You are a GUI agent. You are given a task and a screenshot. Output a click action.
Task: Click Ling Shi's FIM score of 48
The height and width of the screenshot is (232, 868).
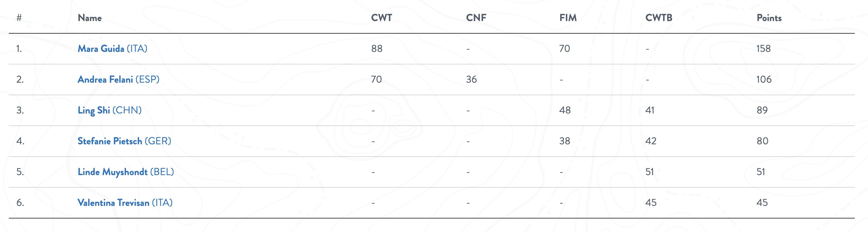[565, 110]
